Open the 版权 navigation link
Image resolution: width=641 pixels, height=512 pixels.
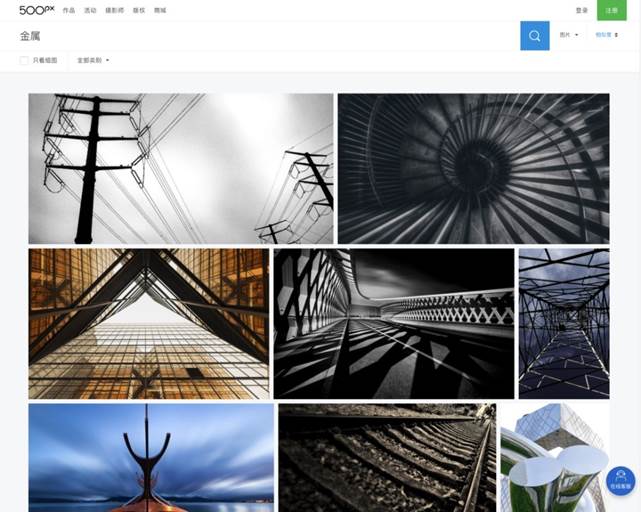coord(138,10)
